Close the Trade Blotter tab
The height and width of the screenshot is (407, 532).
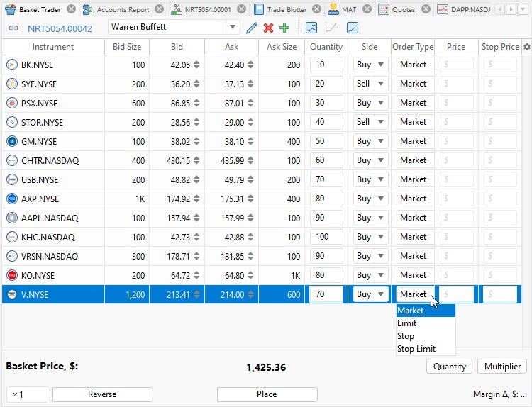(x=316, y=9)
